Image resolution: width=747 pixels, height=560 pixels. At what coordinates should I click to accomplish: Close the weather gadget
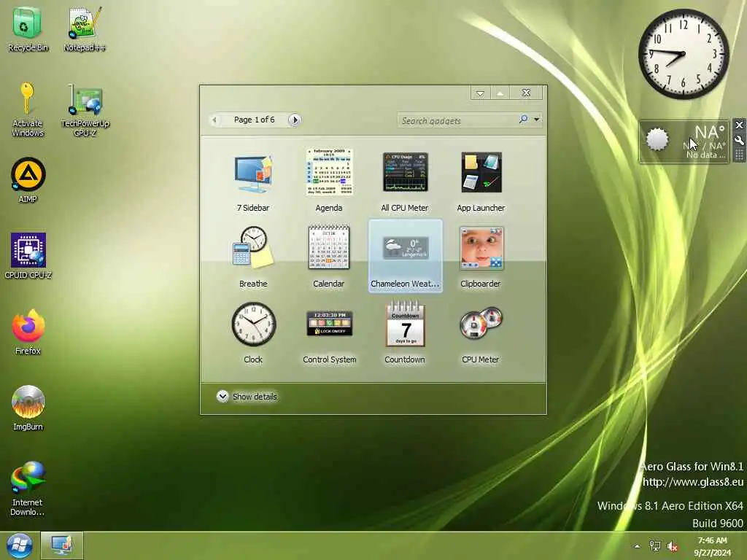[x=739, y=125]
